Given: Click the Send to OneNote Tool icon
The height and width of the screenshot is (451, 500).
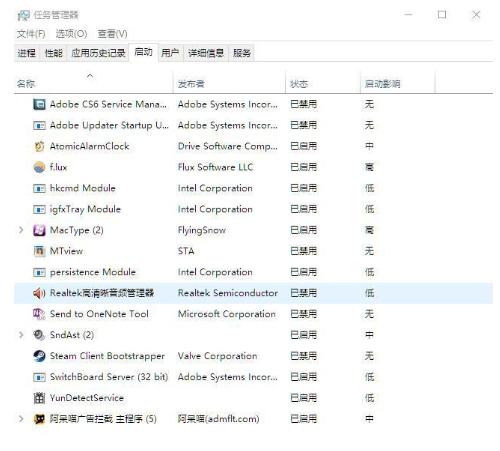Looking at the screenshot, I should pyautogui.click(x=39, y=314).
